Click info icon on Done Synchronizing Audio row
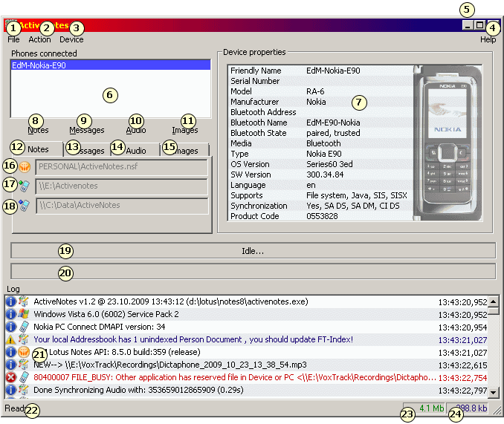 [x=11, y=390]
